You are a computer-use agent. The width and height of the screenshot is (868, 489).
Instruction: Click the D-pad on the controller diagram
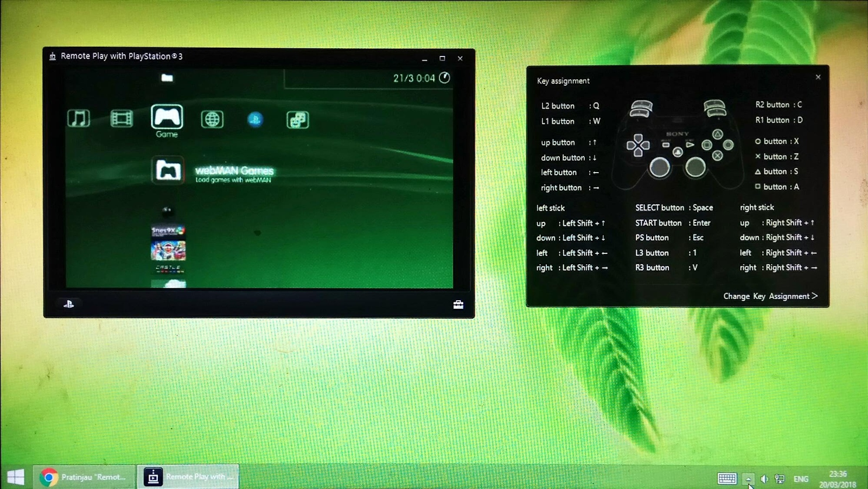(x=638, y=145)
